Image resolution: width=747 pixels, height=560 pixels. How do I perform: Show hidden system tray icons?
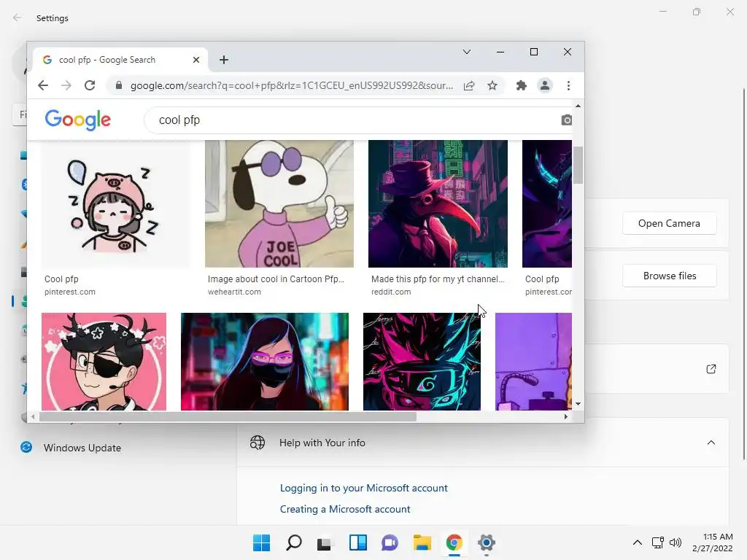[638, 542]
